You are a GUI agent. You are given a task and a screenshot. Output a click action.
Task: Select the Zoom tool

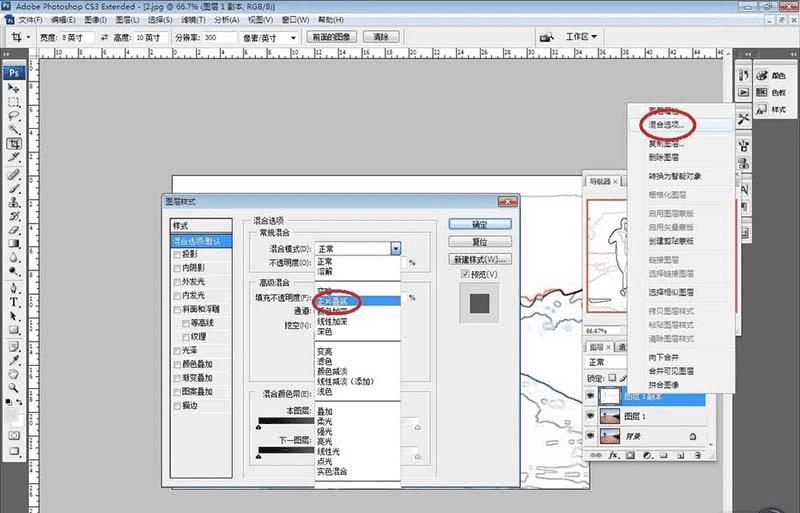point(14,388)
